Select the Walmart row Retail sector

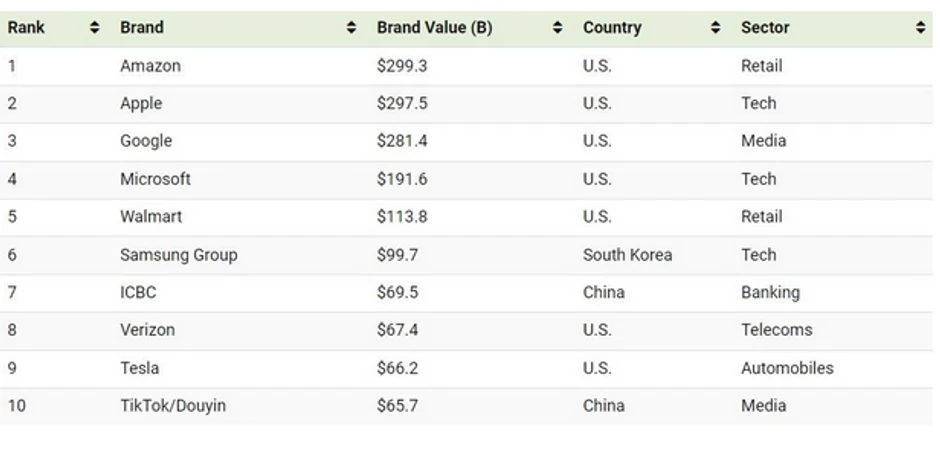(x=762, y=217)
